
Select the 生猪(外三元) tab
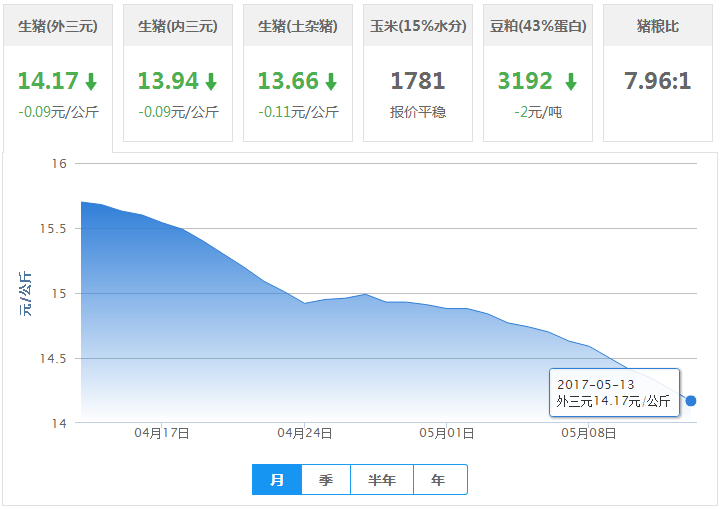click(x=58, y=26)
